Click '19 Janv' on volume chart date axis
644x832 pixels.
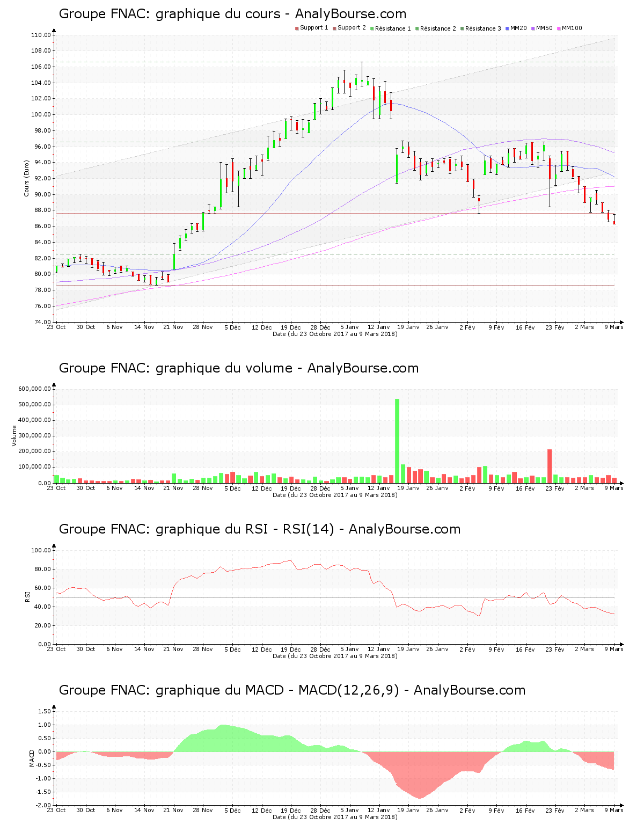(x=408, y=488)
